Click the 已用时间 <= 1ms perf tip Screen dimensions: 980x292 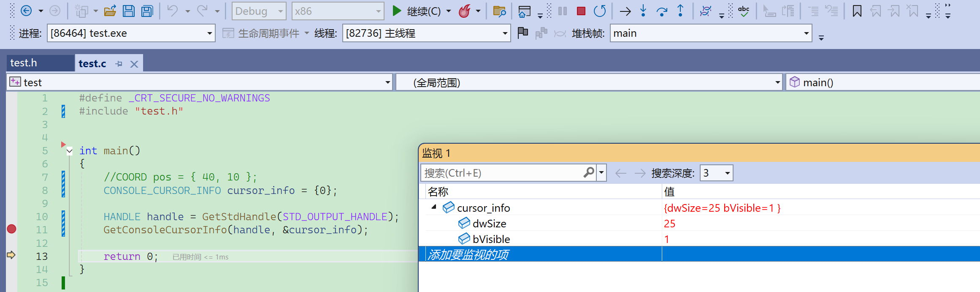[200, 257]
